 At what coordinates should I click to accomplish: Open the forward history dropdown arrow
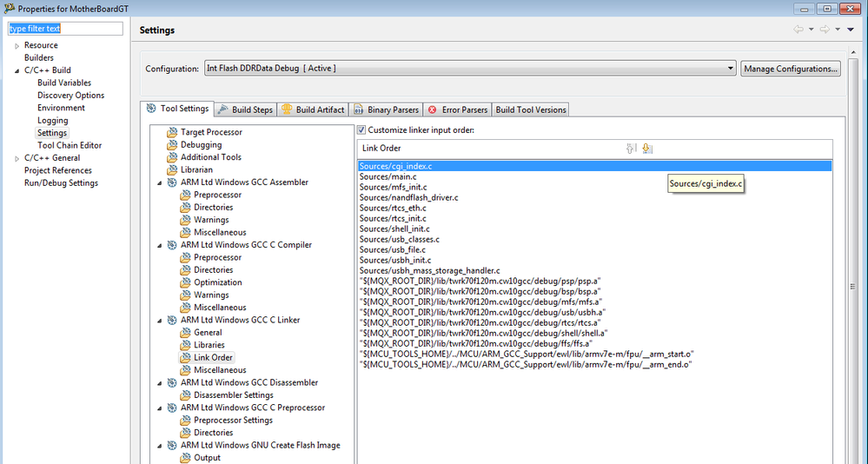click(838, 30)
